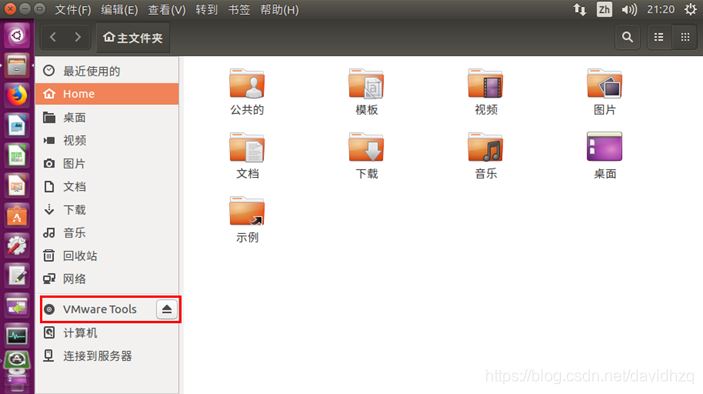Open 回收站 trash in the sidebar

107,256
